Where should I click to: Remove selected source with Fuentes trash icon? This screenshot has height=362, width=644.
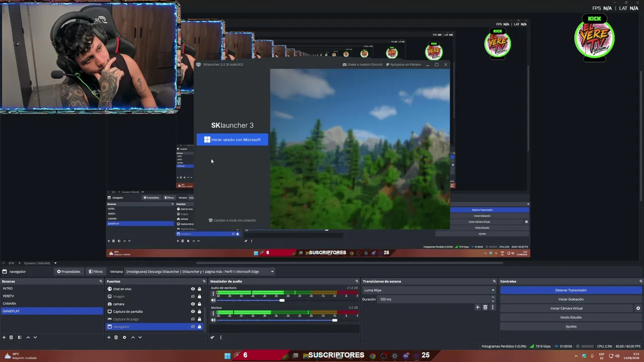[x=116, y=337]
